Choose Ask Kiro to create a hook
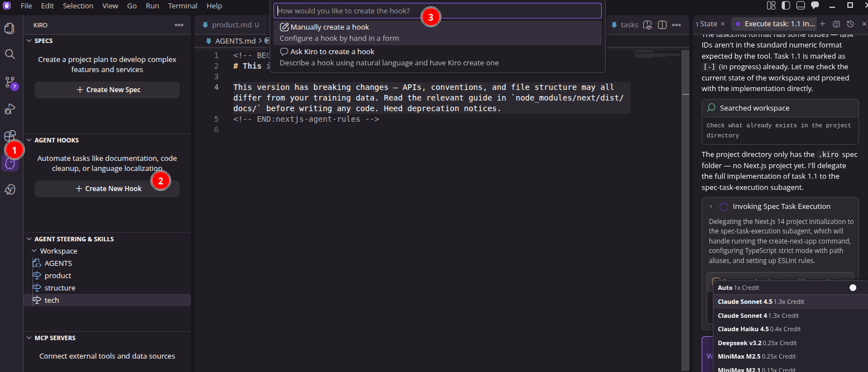This screenshot has width=868, height=372. 438,57
